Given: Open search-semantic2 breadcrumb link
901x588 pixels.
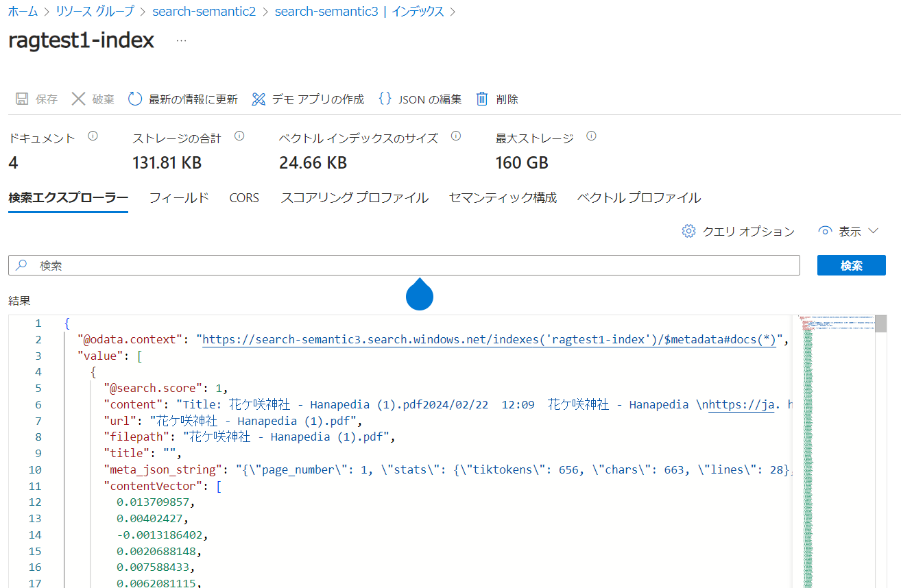Looking at the screenshot, I should pyautogui.click(x=204, y=12).
